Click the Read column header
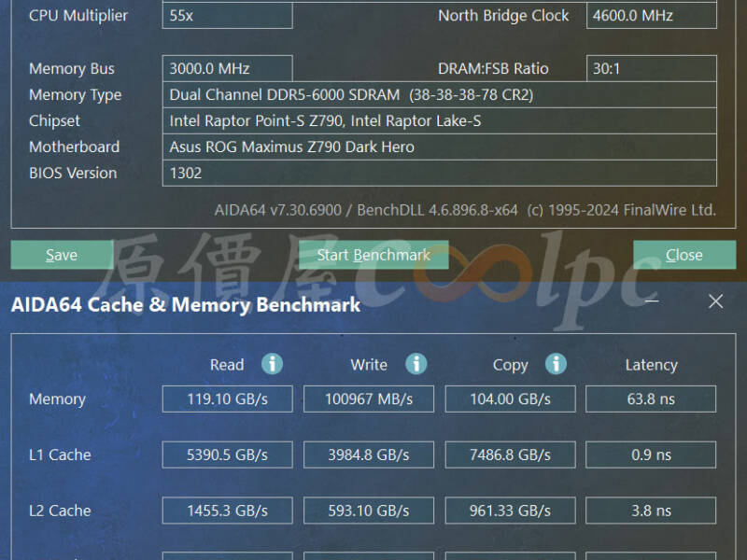The width and height of the screenshot is (747, 560). click(x=227, y=365)
